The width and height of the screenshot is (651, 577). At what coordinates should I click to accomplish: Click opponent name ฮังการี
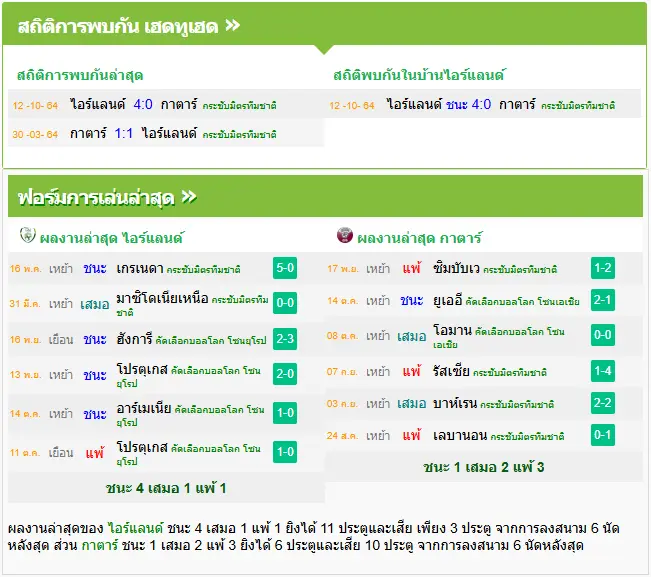click(135, 339)
